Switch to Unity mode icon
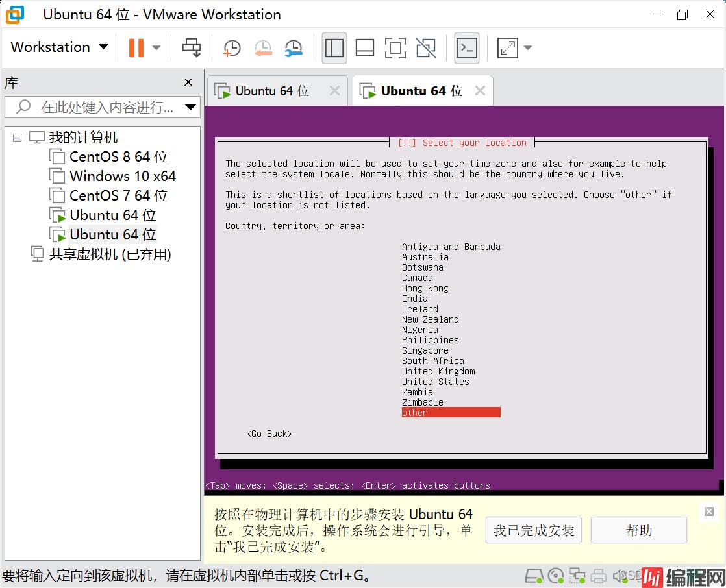This screenshot has width=726, height=588. click(x=426, y=47)
